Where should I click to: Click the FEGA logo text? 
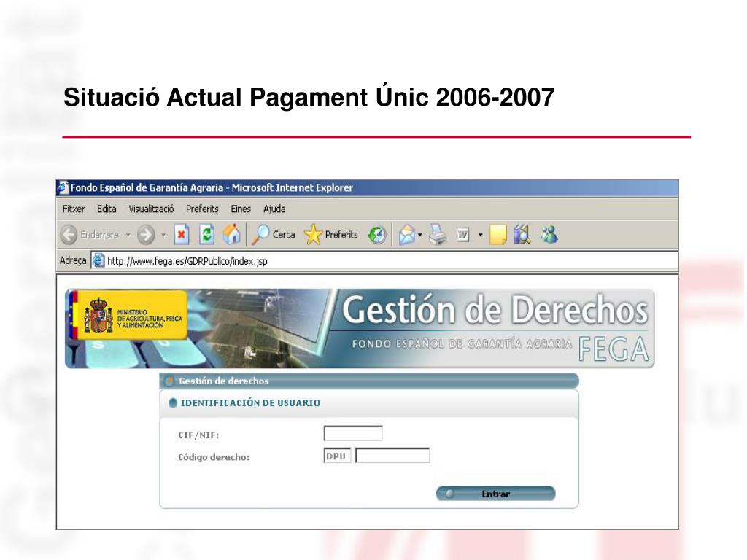coord(614,349)
